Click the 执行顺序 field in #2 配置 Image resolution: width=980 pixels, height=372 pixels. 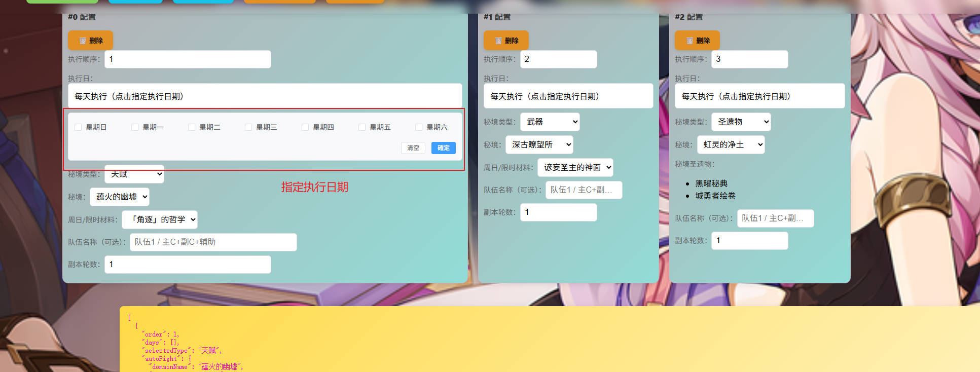tap(749, 59)
